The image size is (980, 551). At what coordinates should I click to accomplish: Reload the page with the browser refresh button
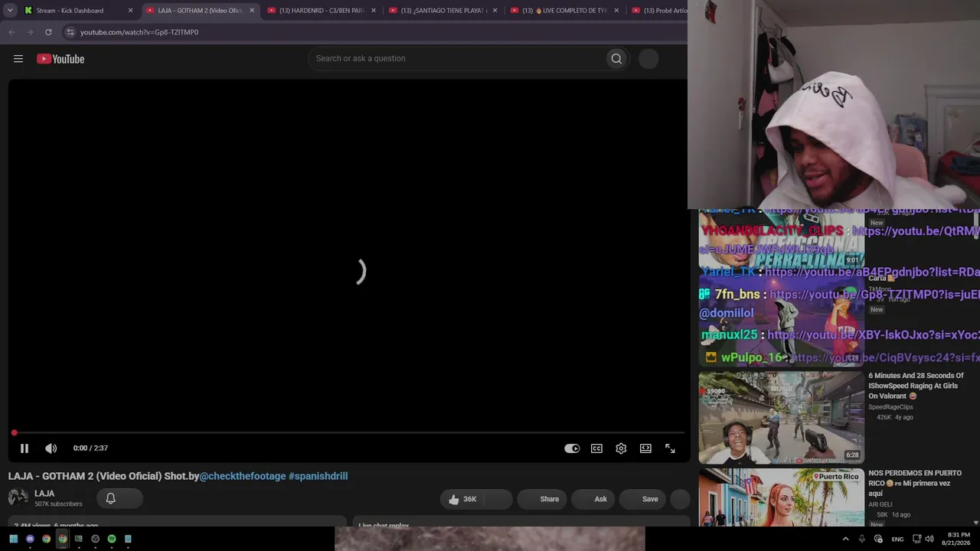[48, 32]
